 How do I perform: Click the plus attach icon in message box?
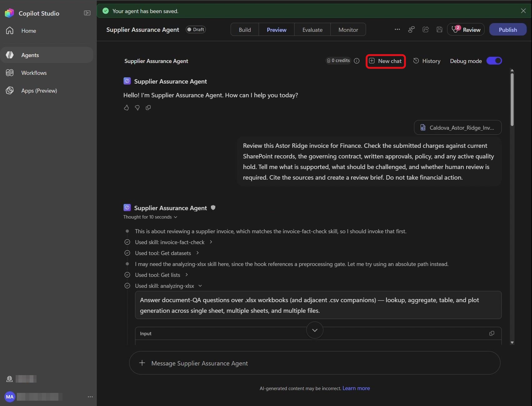142,363
